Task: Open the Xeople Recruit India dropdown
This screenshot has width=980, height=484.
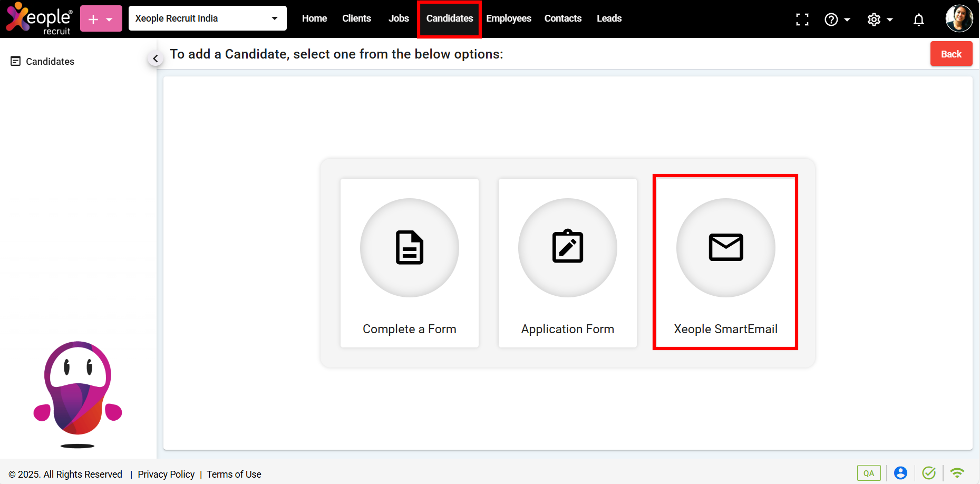Action: 207,18
